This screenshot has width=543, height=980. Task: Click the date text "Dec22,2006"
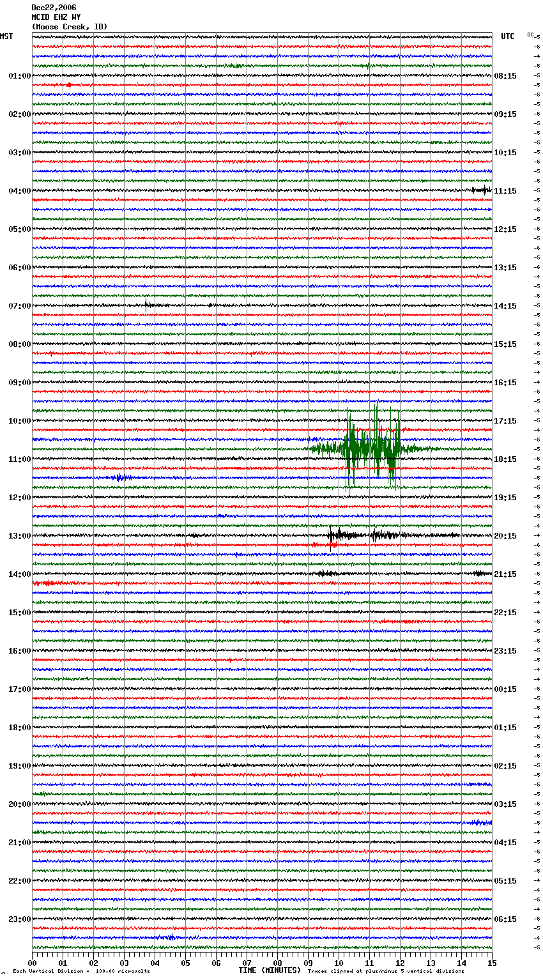pos(54,8)
